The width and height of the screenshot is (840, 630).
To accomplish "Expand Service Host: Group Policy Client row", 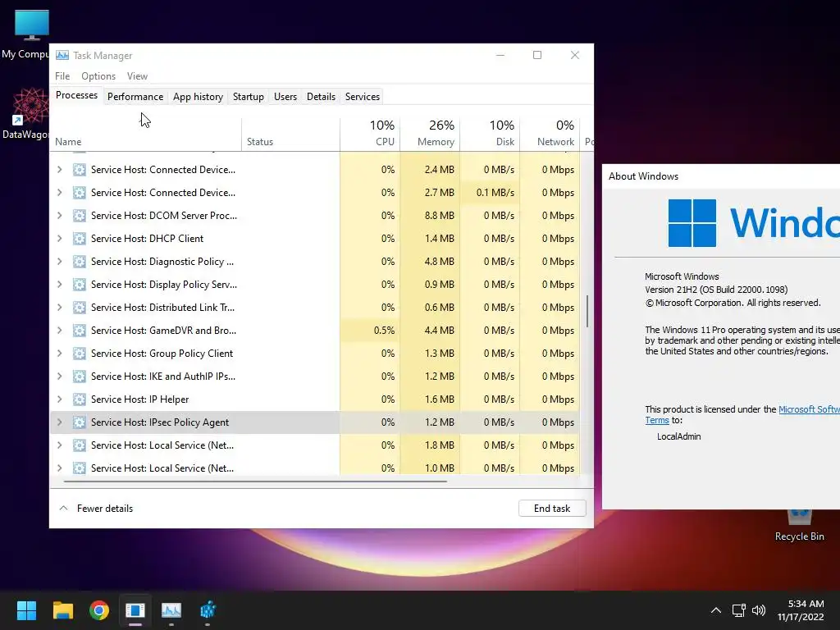I will (x=59, y=354).
